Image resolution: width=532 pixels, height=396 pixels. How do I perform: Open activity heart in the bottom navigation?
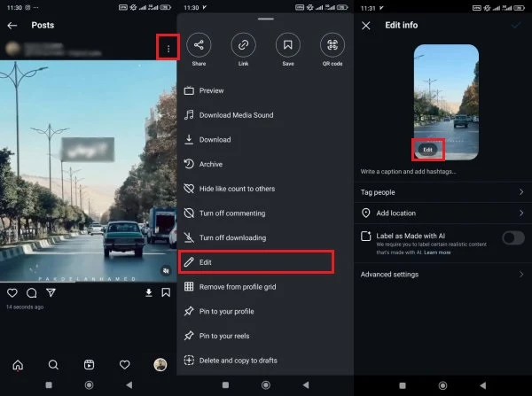coord(124,365)
